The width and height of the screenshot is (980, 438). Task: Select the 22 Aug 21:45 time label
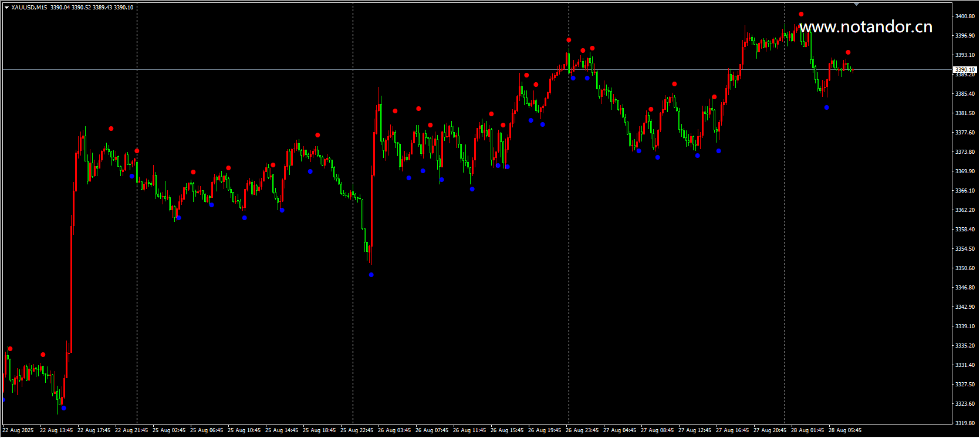(131, 430)
